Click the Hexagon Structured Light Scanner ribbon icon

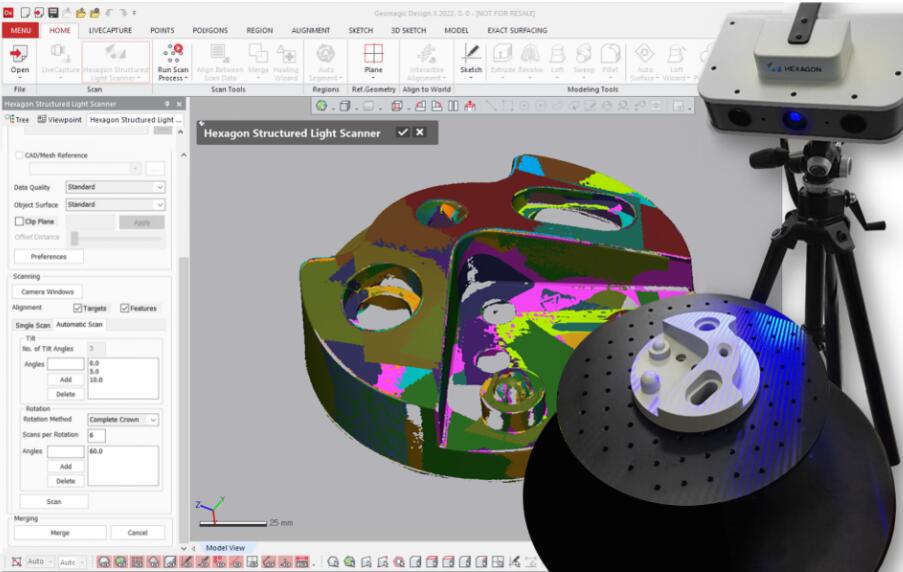[x=116, y=54]
